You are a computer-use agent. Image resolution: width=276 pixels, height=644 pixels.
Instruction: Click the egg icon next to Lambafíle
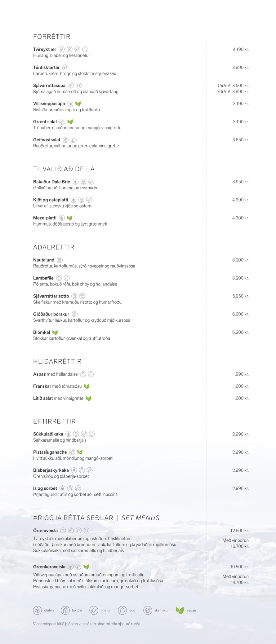[67, 278]
